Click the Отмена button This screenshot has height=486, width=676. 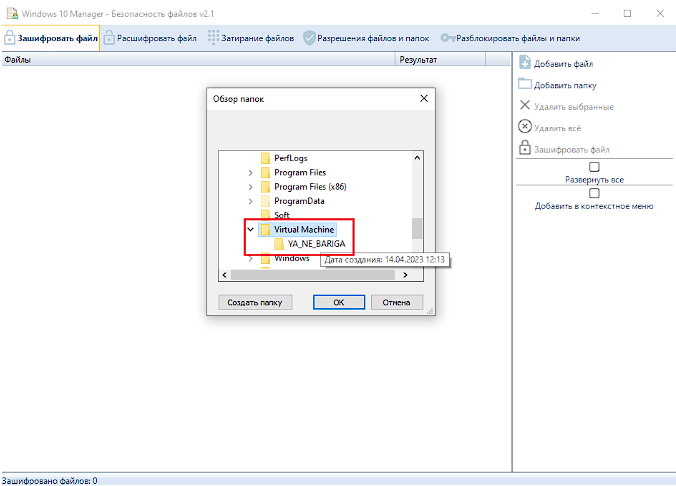pos(397,302)
